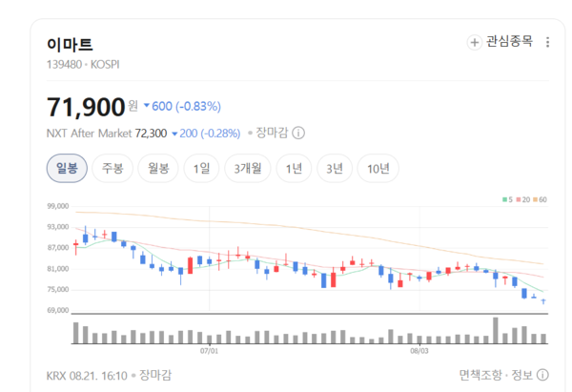The height and width of the screenshot is (392, 572).
Task: Click the 5-day moving average legend swatch
Action: (507, 199)
